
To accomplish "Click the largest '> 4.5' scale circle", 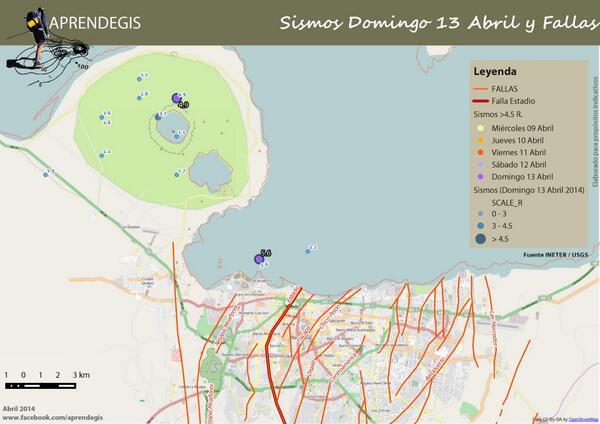I will [481, 239].
